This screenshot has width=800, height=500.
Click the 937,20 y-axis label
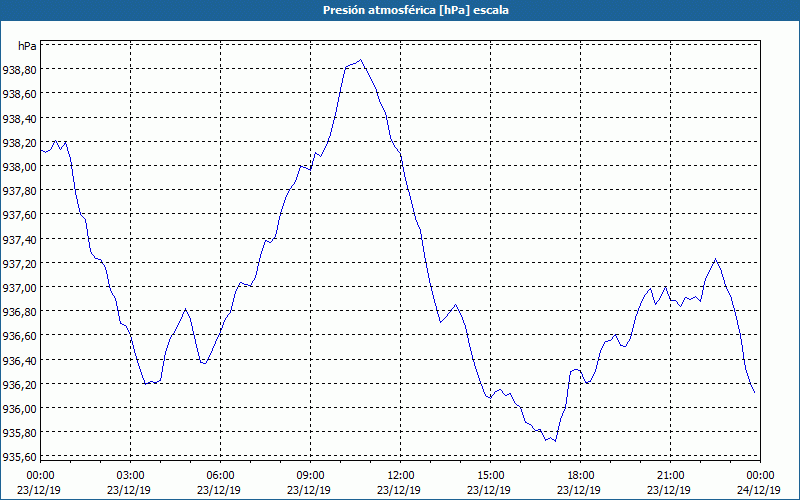pos(19,264)
